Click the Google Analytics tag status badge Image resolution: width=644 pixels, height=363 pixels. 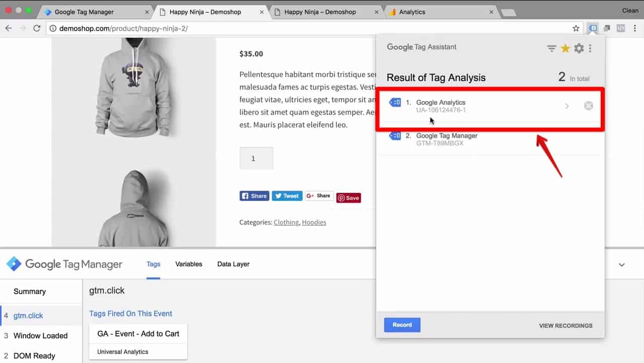coord(395,102)
